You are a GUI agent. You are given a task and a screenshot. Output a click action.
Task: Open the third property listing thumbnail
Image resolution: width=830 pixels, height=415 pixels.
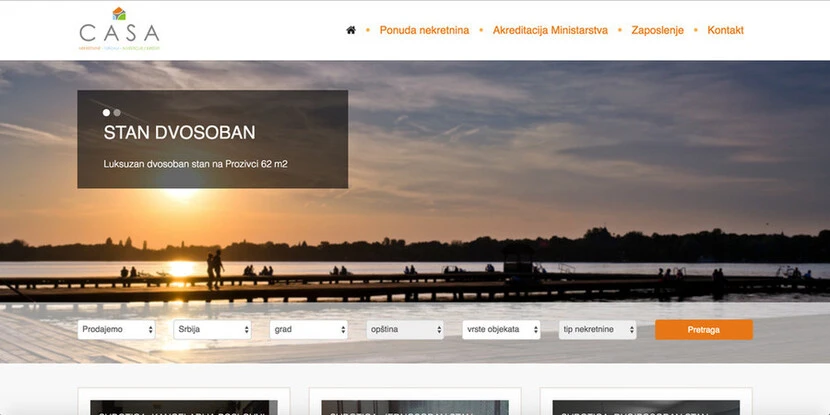click(645, 407)
